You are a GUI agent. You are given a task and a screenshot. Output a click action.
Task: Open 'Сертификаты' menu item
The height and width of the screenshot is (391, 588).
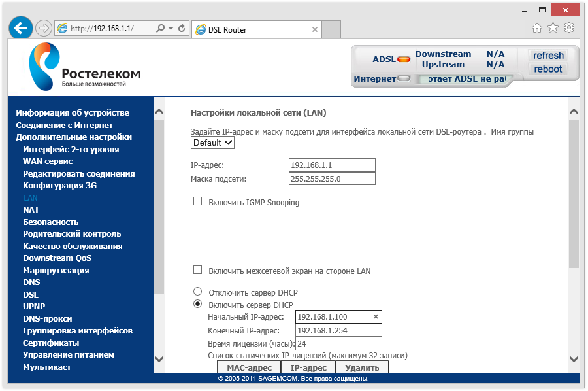click(x=51, y=343)
